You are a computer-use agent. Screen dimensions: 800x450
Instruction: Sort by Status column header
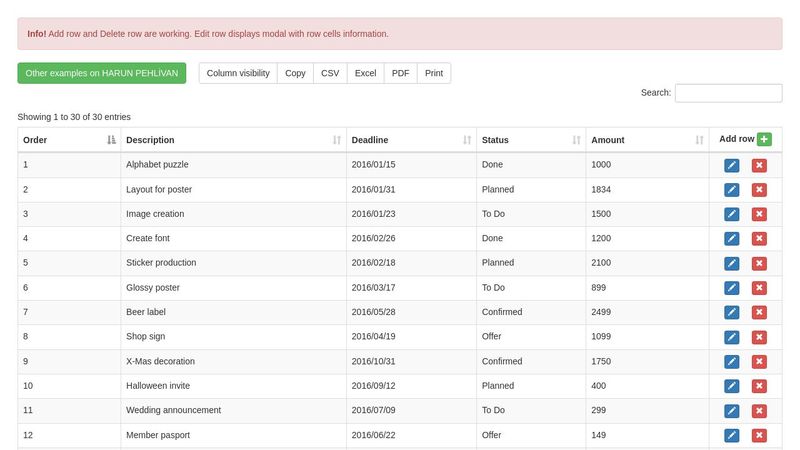pyautogui.click(x=530, y=140)
